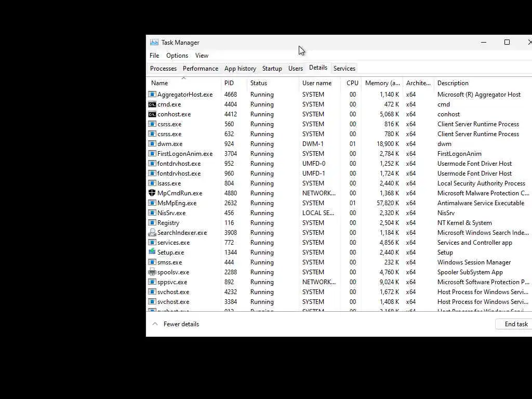The image size is (532, 399).
Task: Sort by CPU column header
Action: click(351, 83)
